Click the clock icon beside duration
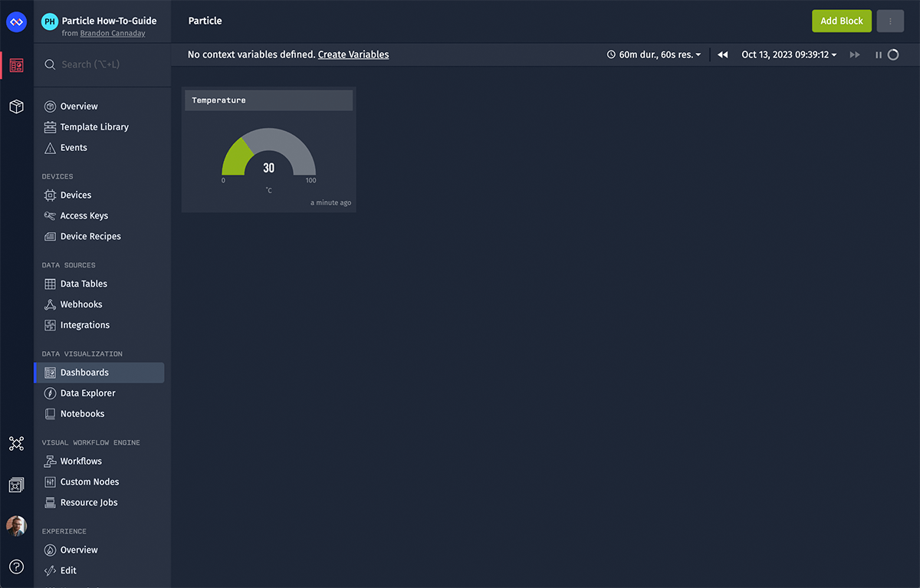Screen dimensions: 920x588 (x=611, y=55)
